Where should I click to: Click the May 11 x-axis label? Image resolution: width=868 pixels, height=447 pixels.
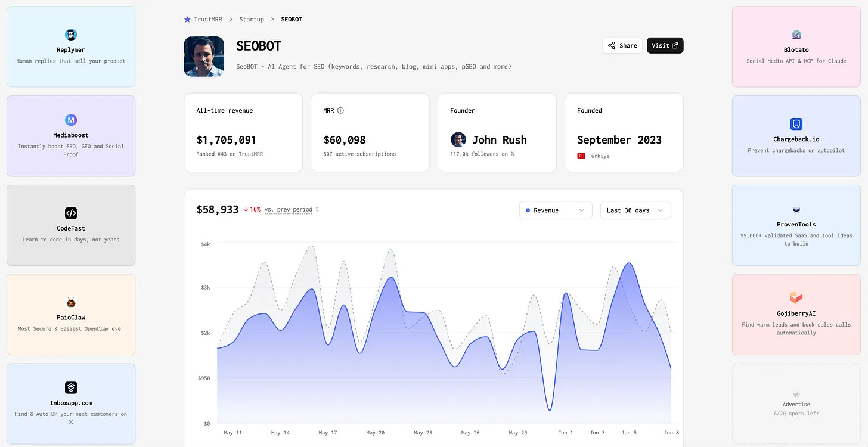[x=232, y=433]
